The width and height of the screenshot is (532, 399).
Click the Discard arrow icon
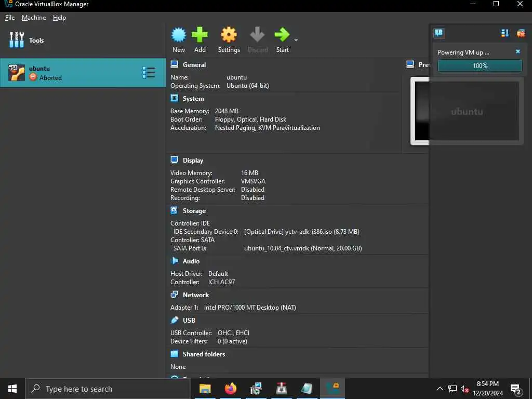pyautogui.click(x=258, y=35)
